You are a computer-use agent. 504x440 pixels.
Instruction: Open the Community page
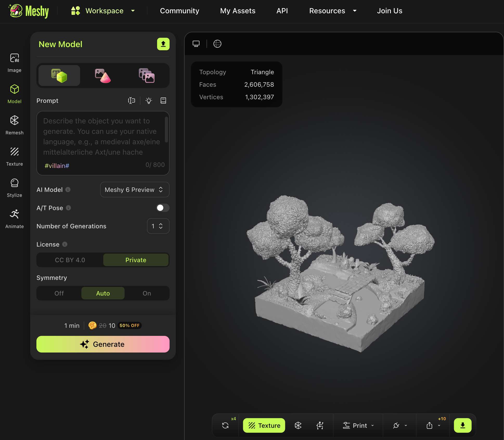point(179,11)
